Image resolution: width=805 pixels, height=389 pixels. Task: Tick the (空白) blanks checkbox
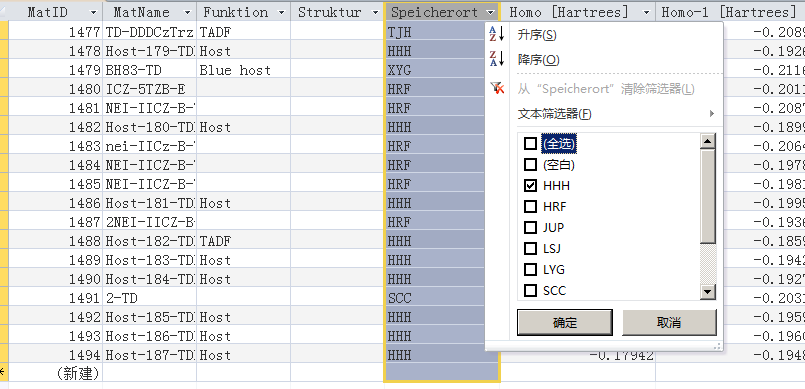530,165
